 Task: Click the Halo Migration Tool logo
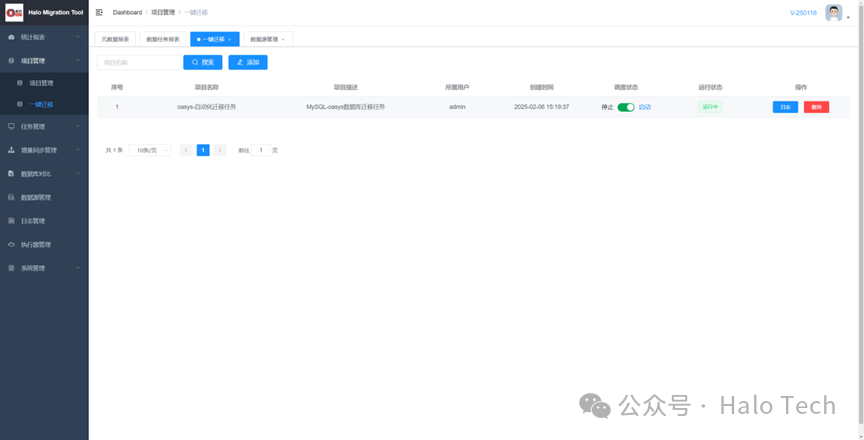pyautogui.click(x=14, y=12)
